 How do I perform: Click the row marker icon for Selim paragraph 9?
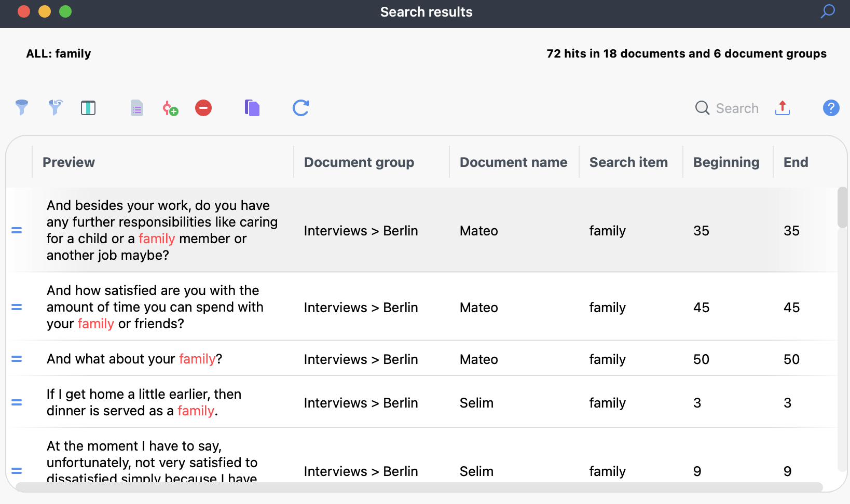(x=17, y=471)
